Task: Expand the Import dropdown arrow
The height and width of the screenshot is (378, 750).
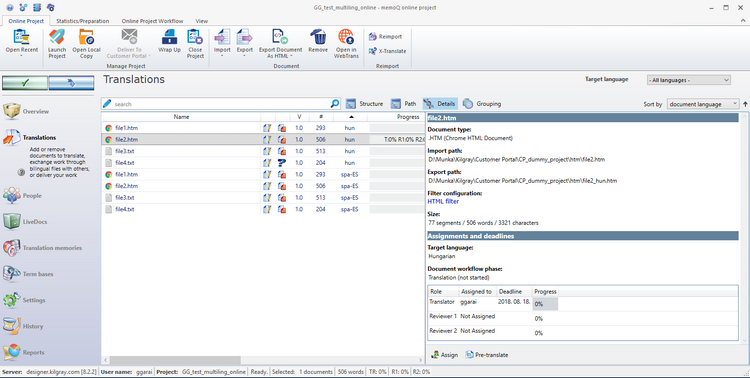Action: [x=222, y=56]
